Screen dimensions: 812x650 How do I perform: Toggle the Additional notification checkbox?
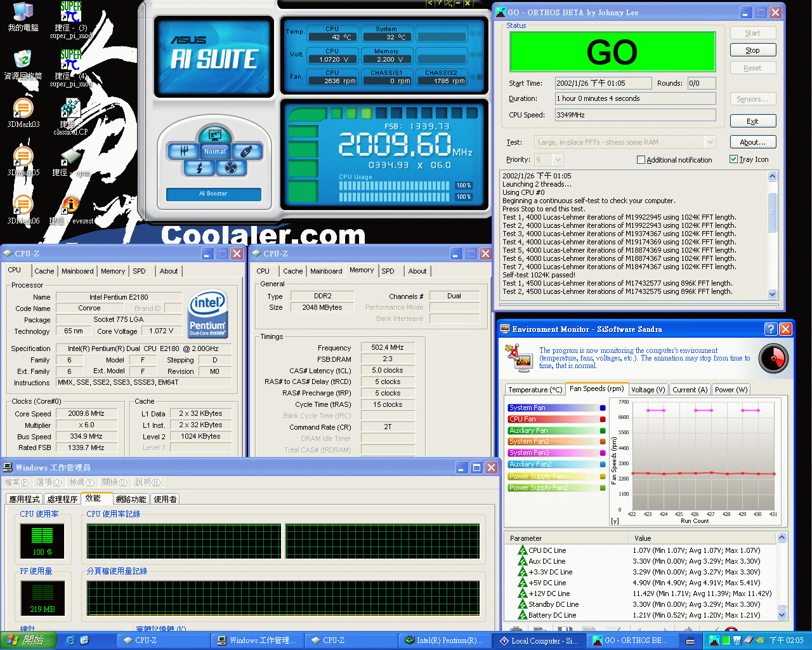(674, 160)
